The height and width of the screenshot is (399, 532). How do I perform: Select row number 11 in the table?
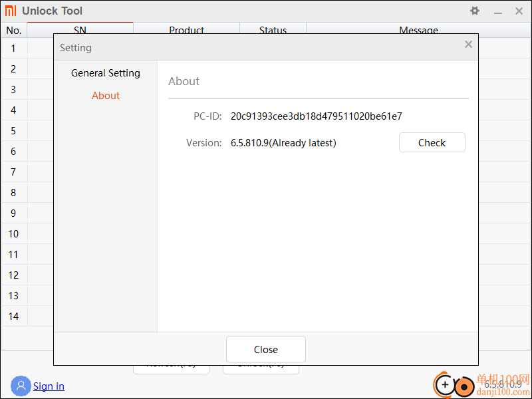(x=13, y=255)
